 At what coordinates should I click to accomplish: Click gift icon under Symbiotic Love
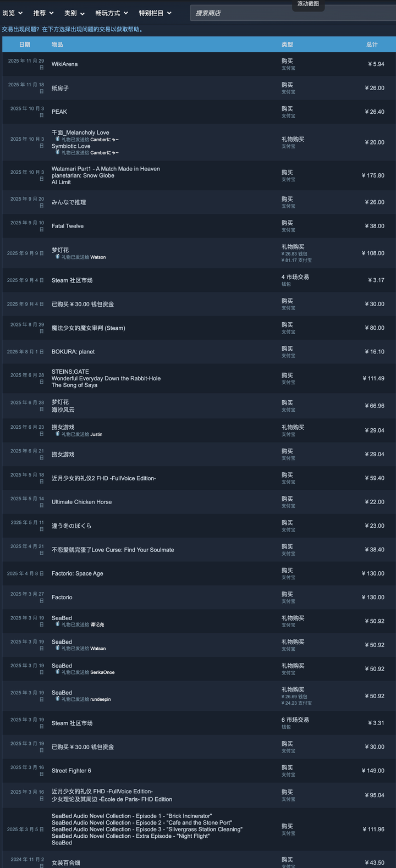pos(57,153)
